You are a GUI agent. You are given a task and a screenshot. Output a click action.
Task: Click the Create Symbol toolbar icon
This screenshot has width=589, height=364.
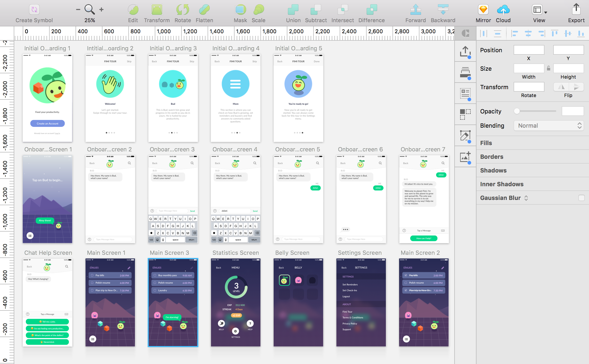[34, 10]
